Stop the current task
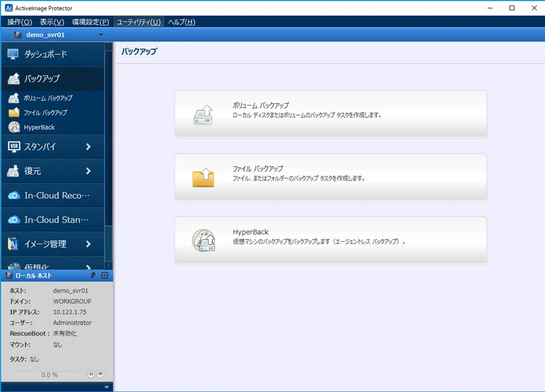This screenshot has width=545, height=392. pos(100,374)
